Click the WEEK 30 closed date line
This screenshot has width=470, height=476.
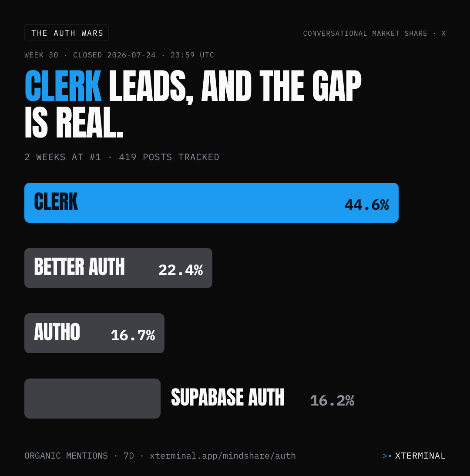point(119,55)
